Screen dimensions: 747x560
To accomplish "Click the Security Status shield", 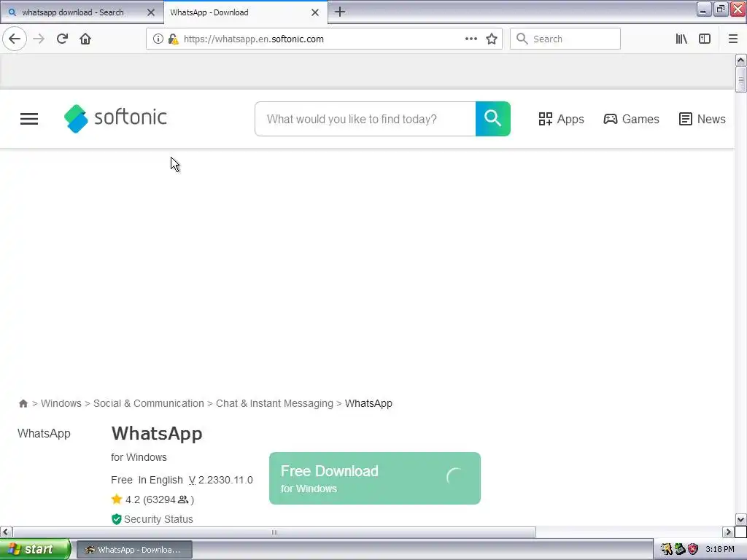I will click(x=116, y=519).
